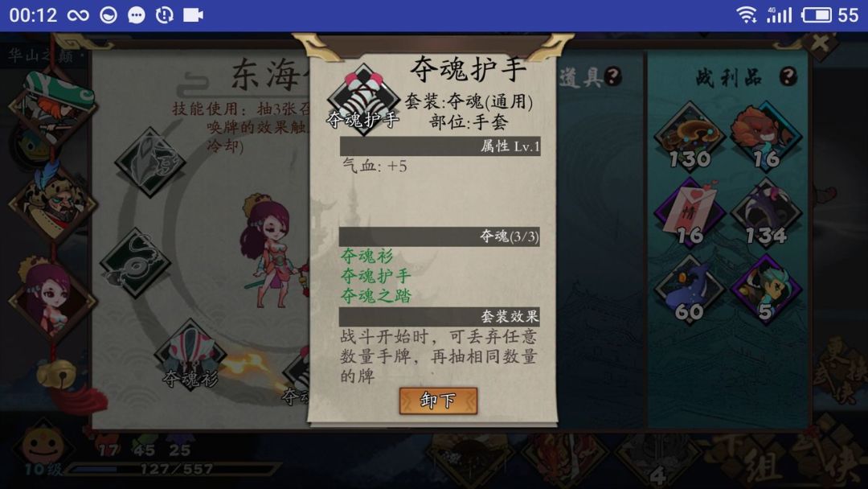The width and height of the screenshot is (868, 489).
Task: Open the 战利品 help question mark
Action: (788, 76)
